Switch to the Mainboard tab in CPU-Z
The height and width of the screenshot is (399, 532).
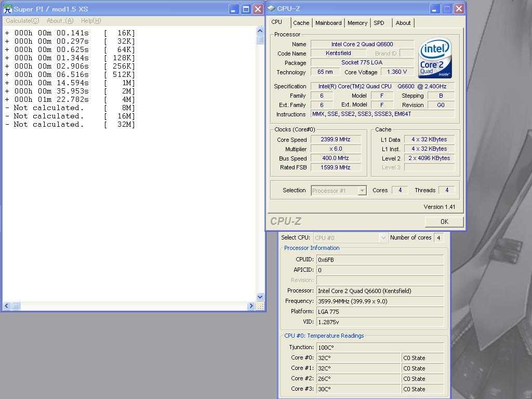(328, 23)
